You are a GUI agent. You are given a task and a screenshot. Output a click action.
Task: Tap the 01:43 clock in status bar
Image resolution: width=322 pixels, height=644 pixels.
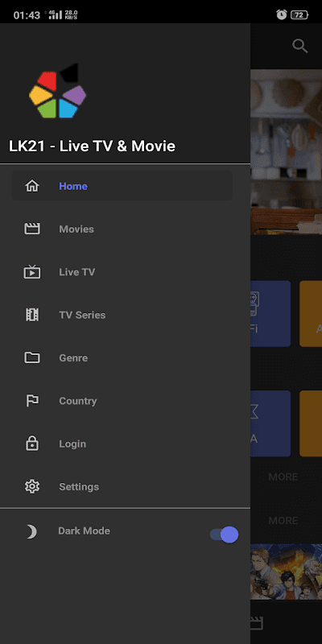[27, 15]
